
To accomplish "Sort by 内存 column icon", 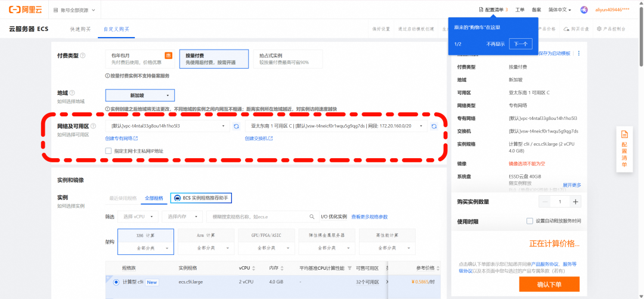I will pos(283,268).
